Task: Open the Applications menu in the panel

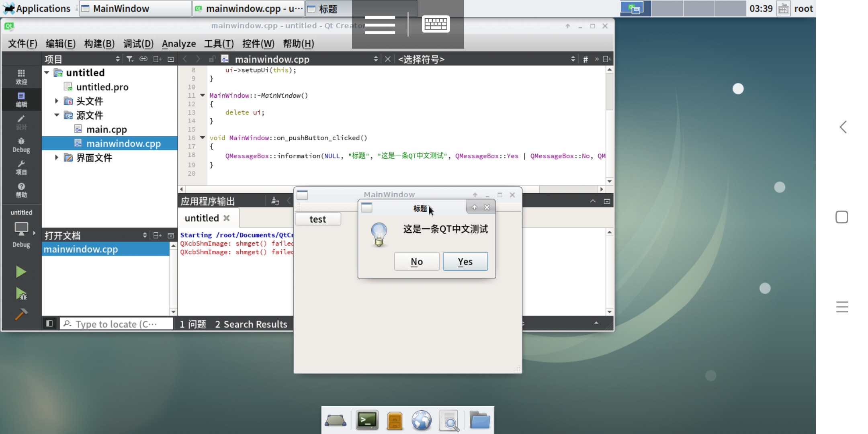Action: pos(37,8)
